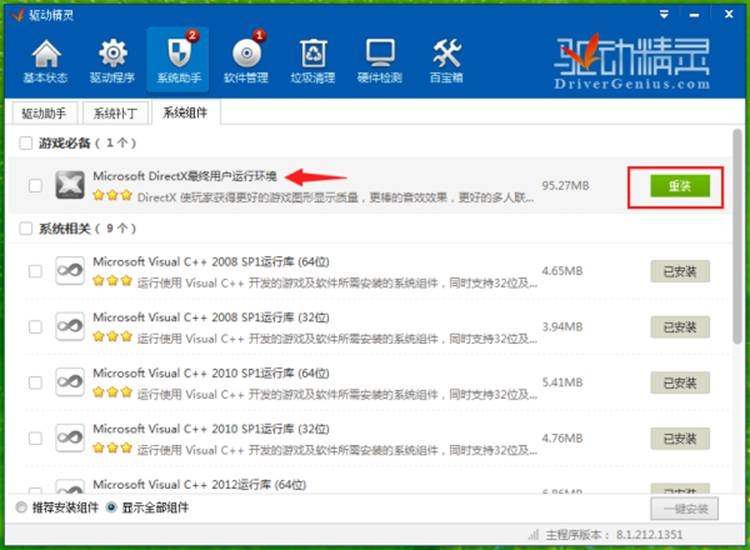Close the 驱动精灵 window
750x550 pixels.
[x=729, y=14]
